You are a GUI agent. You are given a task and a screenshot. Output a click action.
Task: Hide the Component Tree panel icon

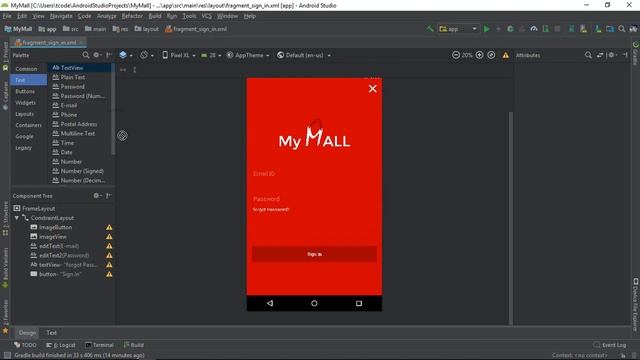pyautogui.click(x=109, y=196)
